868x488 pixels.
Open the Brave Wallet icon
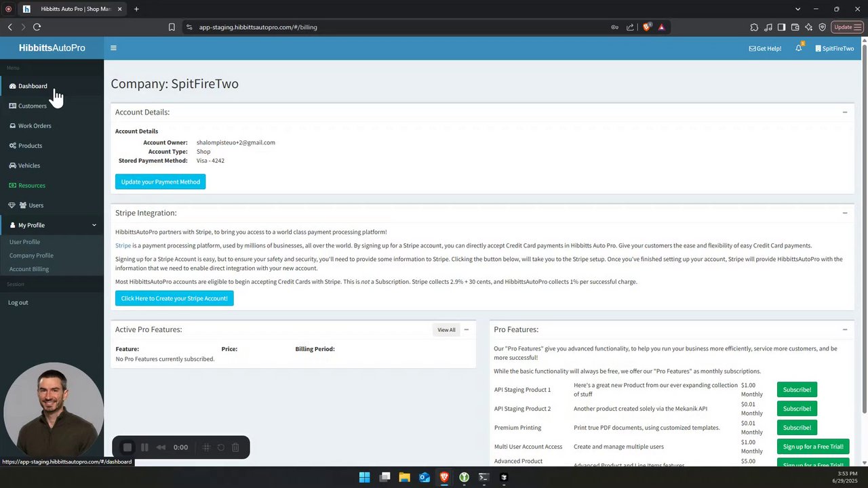tap(795, 27)
